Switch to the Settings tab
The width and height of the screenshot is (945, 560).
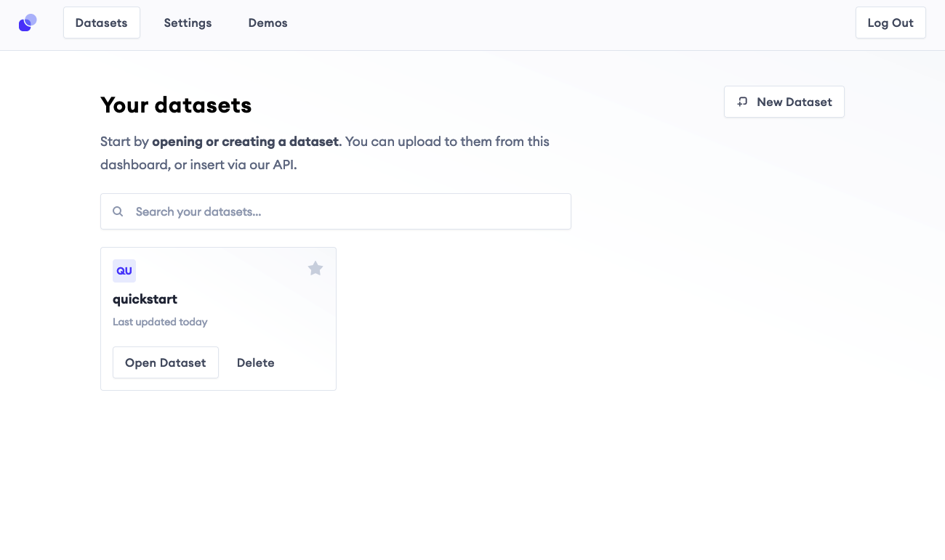tap(188, 23)
